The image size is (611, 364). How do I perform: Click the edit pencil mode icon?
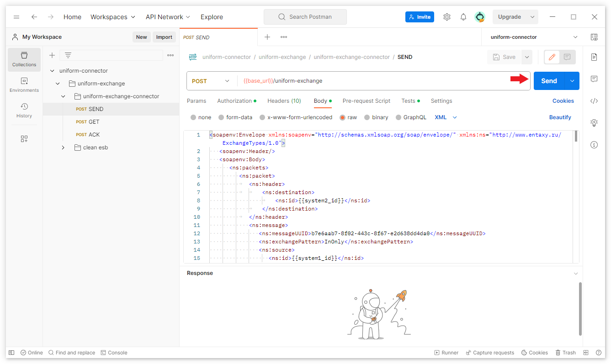click(x=552, y=57)
